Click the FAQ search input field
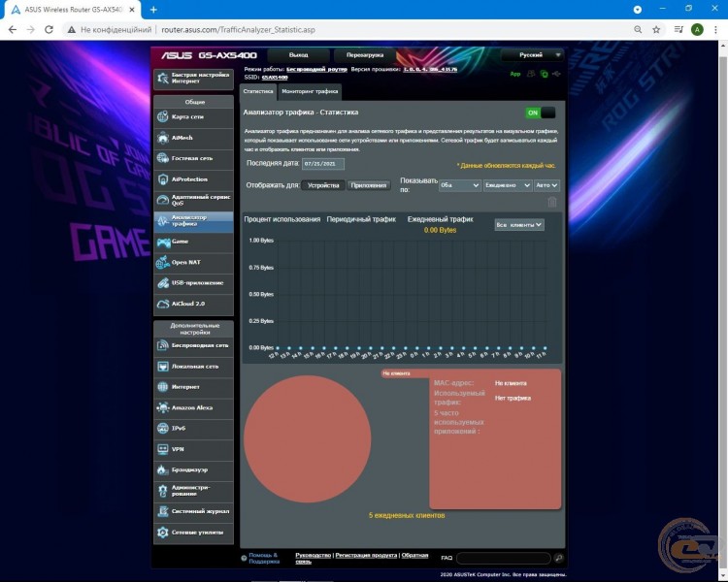 (503, 558)
